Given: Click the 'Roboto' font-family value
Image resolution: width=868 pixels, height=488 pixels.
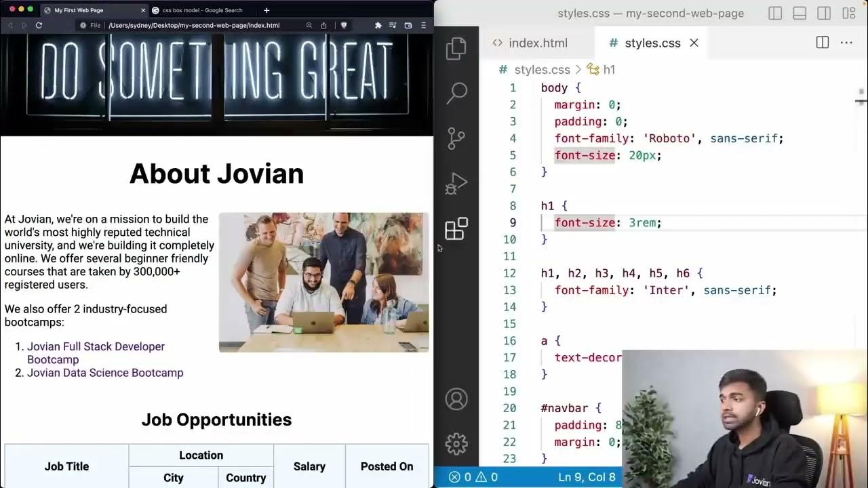Looking at the screenshot, I should [x=669, y=138].
